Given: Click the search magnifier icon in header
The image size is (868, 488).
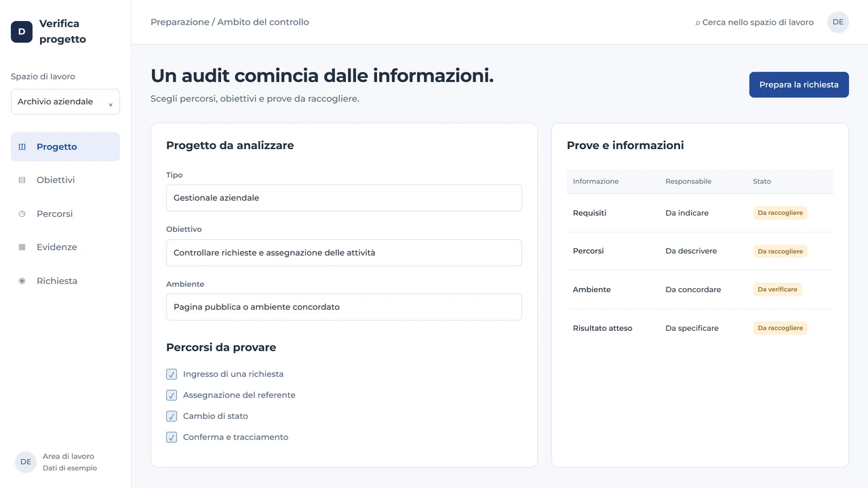Looking at the screenshot, I should tap(698, 22).
